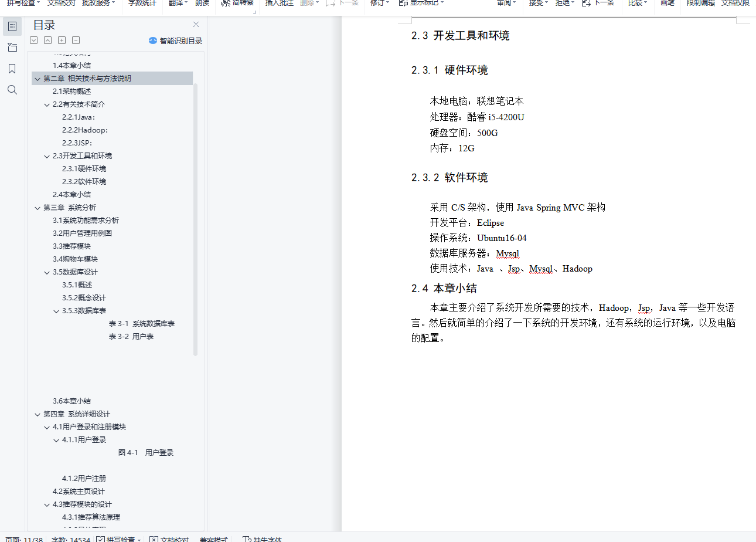
Task: Click 拒绝 in the review toolbar
Action: point(562,3)
